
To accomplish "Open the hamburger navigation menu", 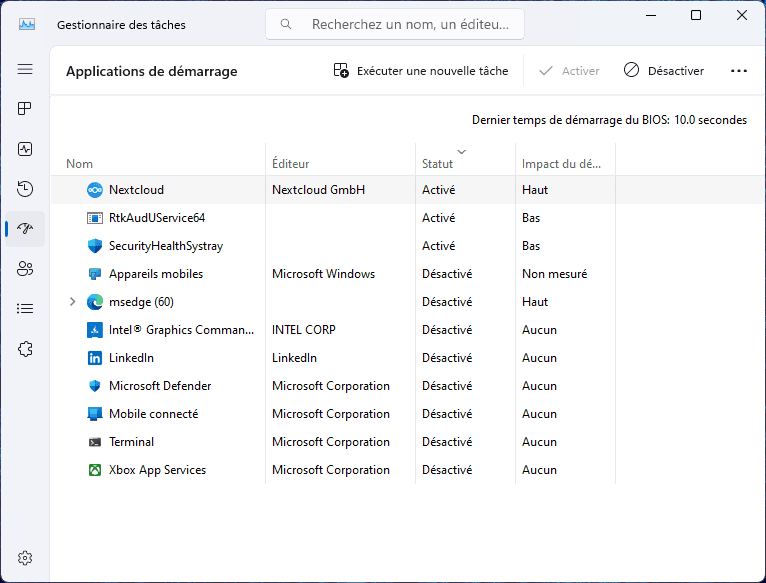I will click(25, 69).
